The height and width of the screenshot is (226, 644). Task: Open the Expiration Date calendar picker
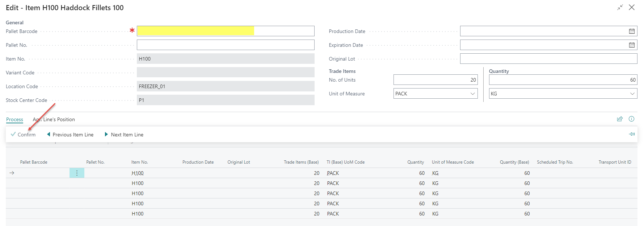[631, 45]
